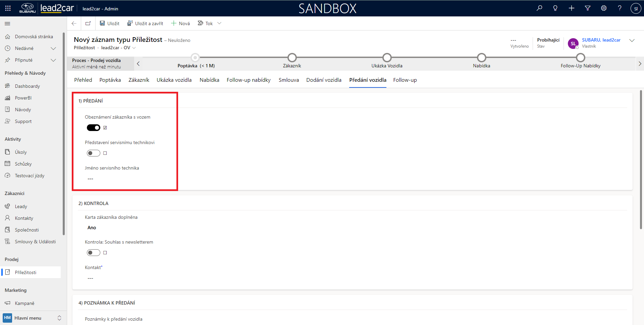Open the app launcher waffle icon
The width and height of the screenshot is (644, 325).
[8, 8]
